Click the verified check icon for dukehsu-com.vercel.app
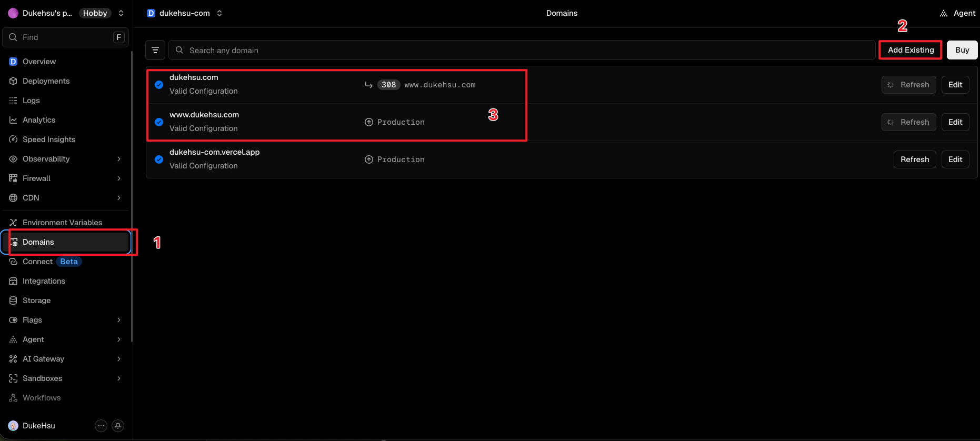Viewport: 980px width, 441px height. coord(159,159)
